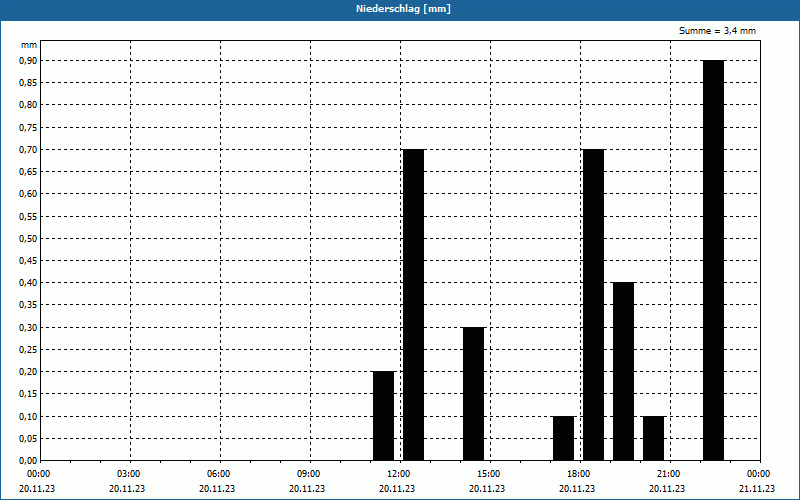800x500 pixels.
Task: Select the 21.11.23 date label
Action: [x=757, y=489]
